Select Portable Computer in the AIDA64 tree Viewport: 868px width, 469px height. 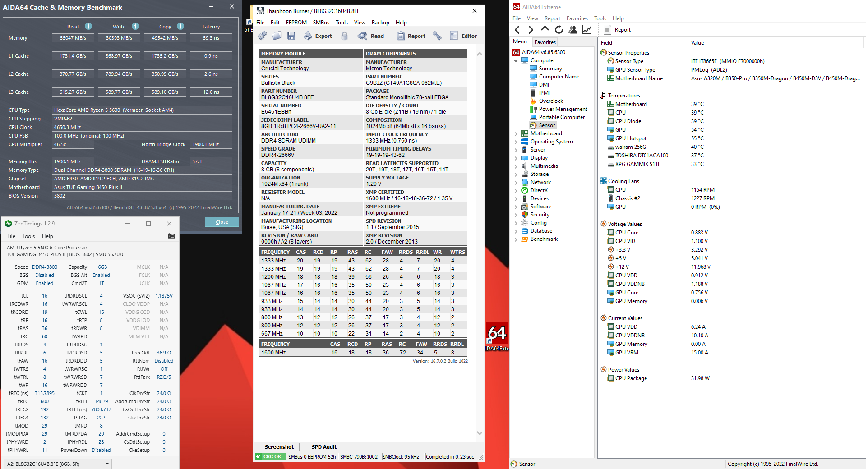pos(561,117)
